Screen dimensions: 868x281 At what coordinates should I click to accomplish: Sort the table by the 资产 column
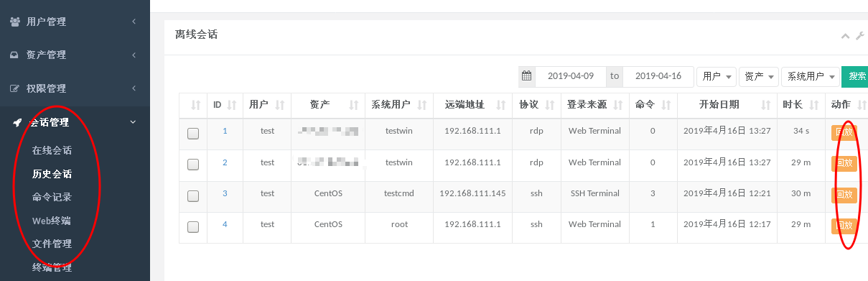pyautogui.click(x=353, y=105)
